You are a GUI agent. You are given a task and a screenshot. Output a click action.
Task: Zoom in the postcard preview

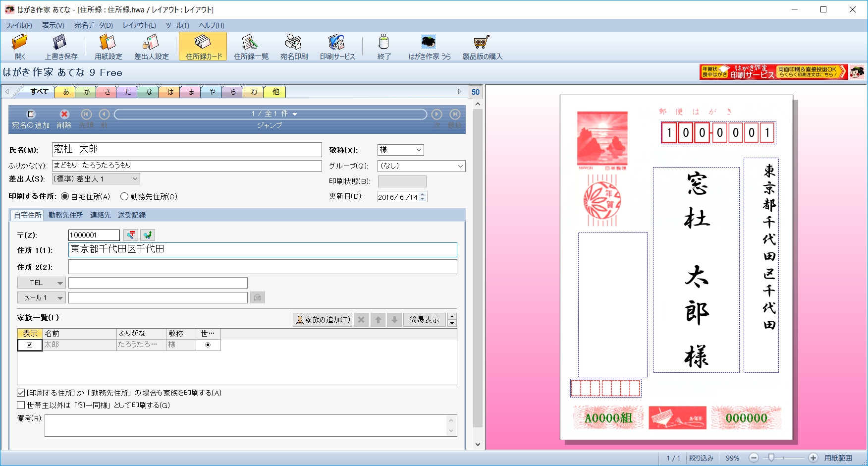[813, 458]
